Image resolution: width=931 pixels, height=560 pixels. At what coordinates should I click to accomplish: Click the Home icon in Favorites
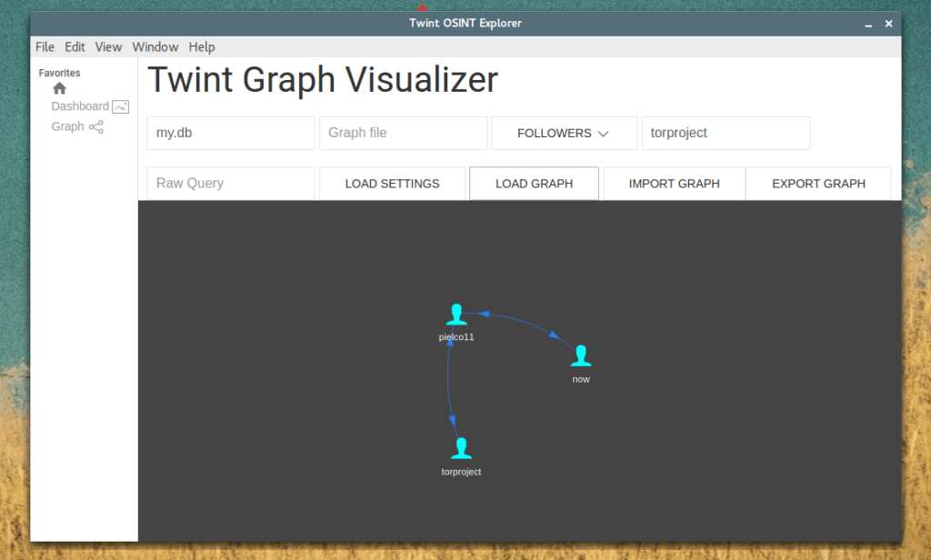tap(59, 88)
